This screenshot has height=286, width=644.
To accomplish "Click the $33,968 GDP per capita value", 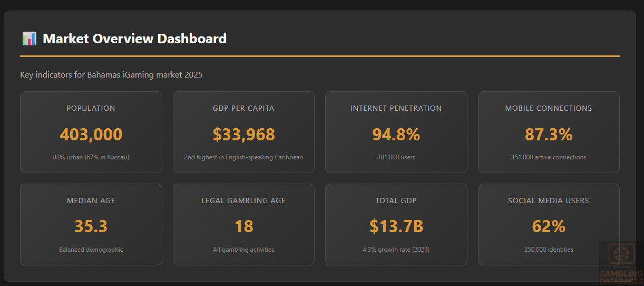I will [243, 135].
